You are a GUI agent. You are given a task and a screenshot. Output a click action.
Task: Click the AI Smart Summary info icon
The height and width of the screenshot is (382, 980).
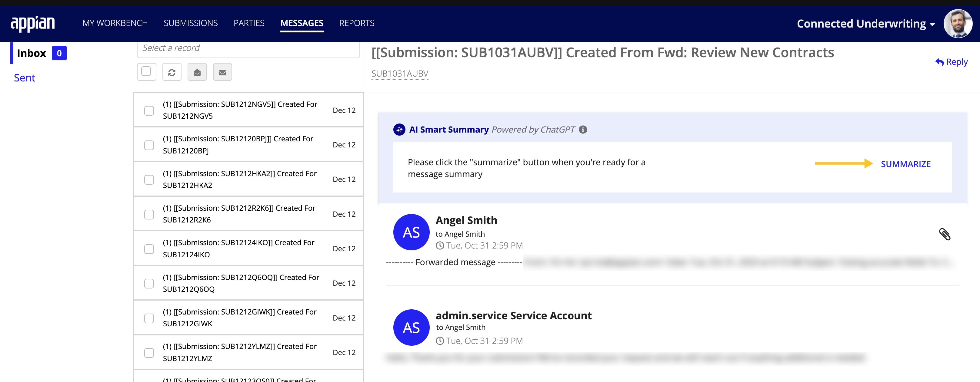(583, 130)
